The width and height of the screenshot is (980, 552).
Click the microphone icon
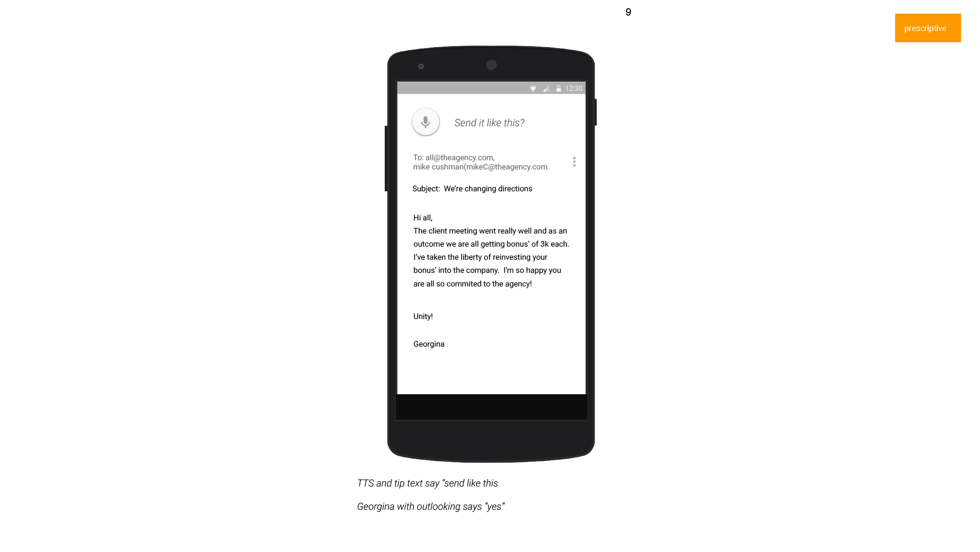tap(425, 121)
